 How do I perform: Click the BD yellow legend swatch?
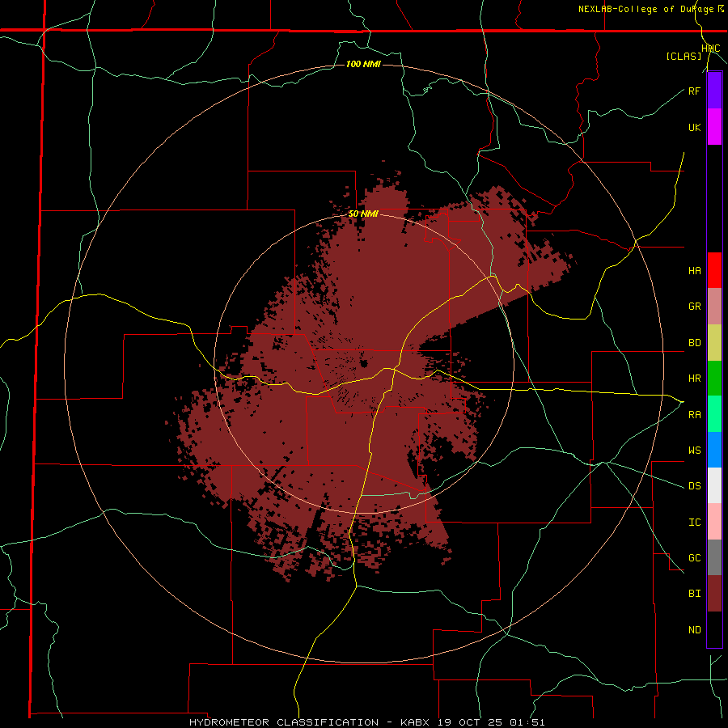click(714, 343)
